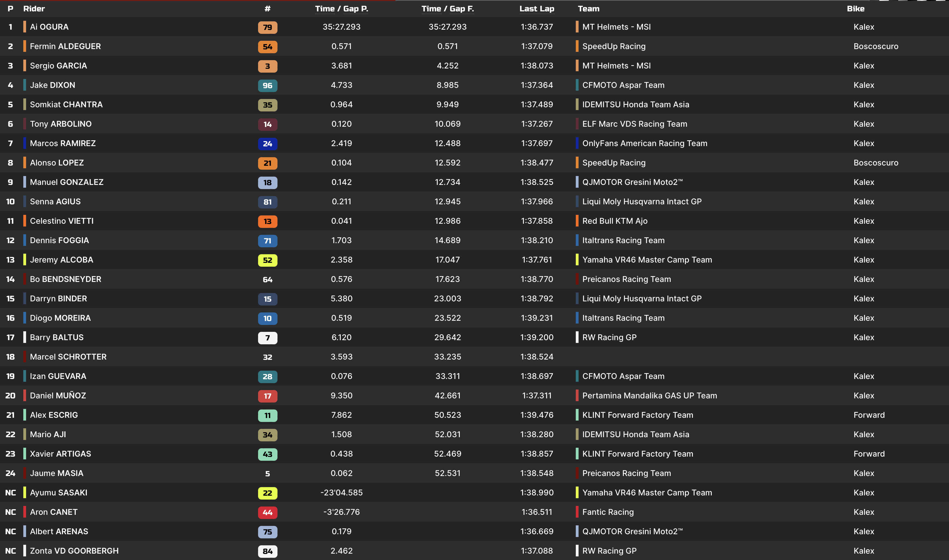Click Jake DIXON's number 96 badge

(267, 85)
